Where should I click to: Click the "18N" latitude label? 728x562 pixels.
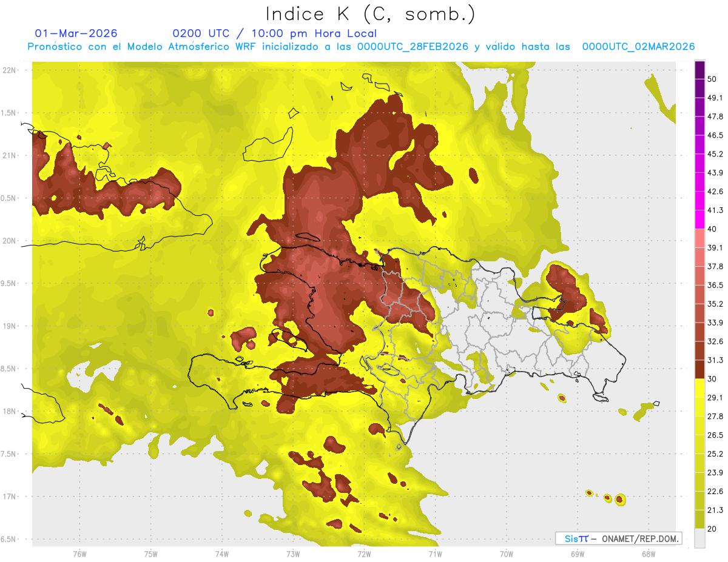pyautogui.click(x=10, y=411)
